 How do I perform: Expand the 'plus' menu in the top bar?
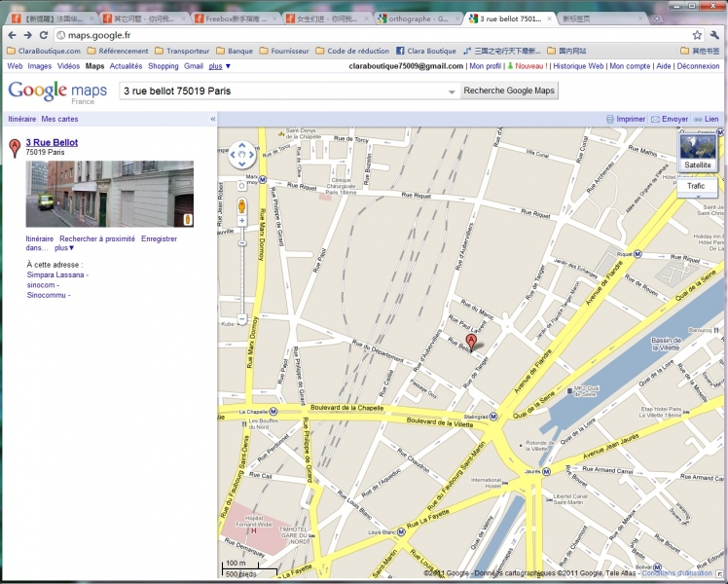tap(220, 66)
